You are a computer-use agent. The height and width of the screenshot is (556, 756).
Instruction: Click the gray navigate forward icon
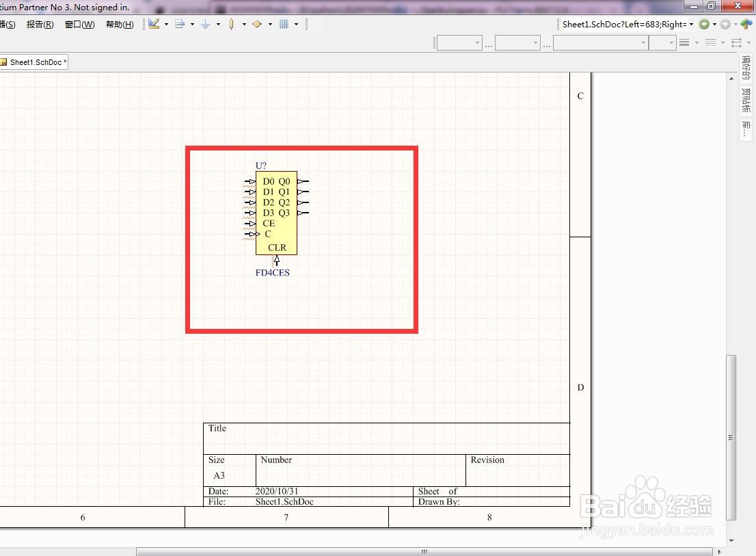(725, 24)
